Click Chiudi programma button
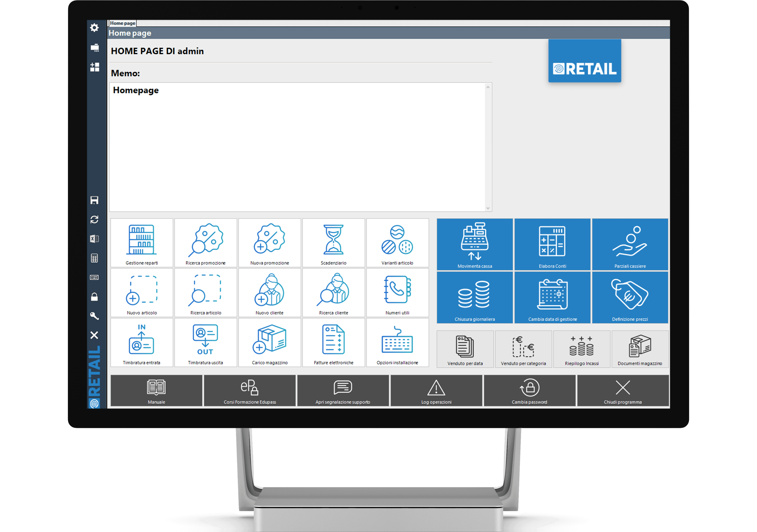Viewport: 757px width, 532px height. point(623,391)
